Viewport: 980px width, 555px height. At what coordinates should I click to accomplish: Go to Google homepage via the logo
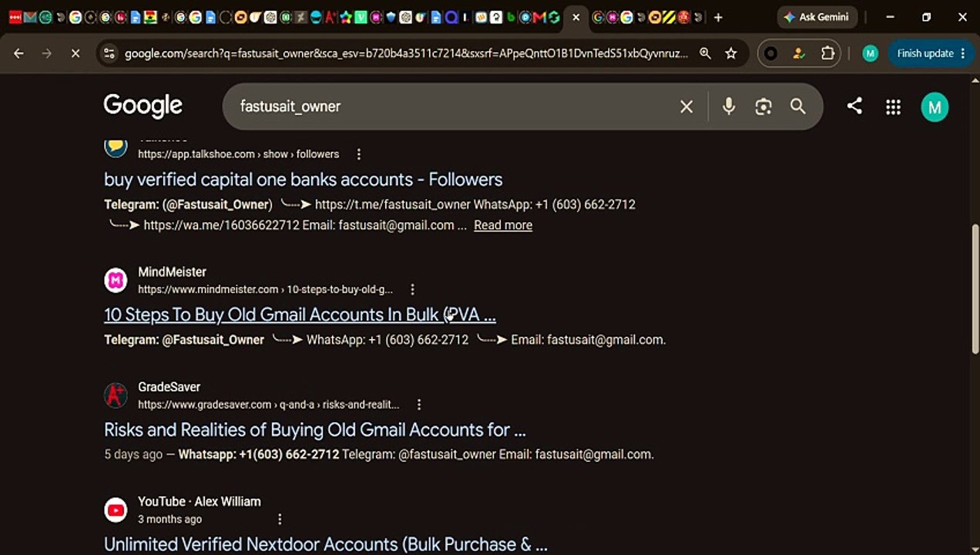click(x=143, y=106)
